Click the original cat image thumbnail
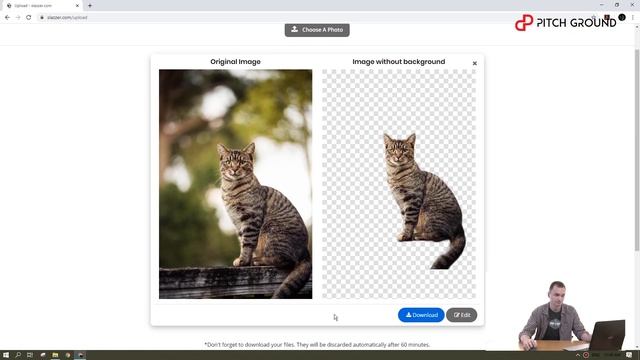 [236, 184]
